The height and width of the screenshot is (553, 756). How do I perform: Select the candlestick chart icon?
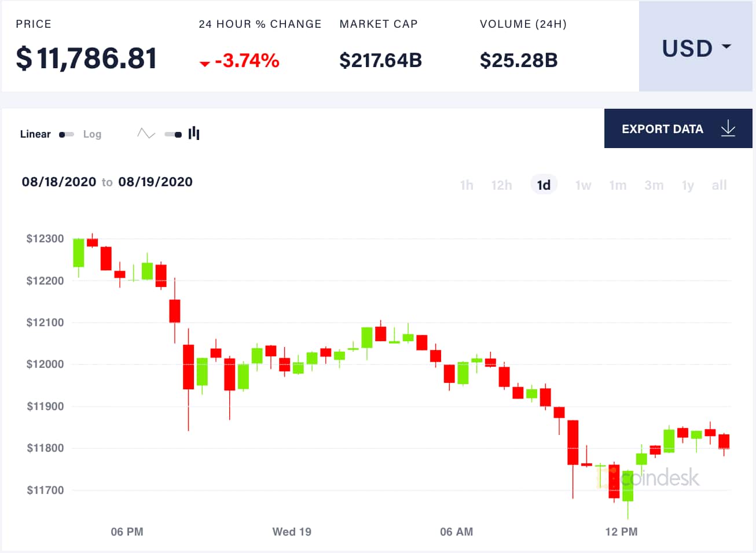click(x=193, y=133)
